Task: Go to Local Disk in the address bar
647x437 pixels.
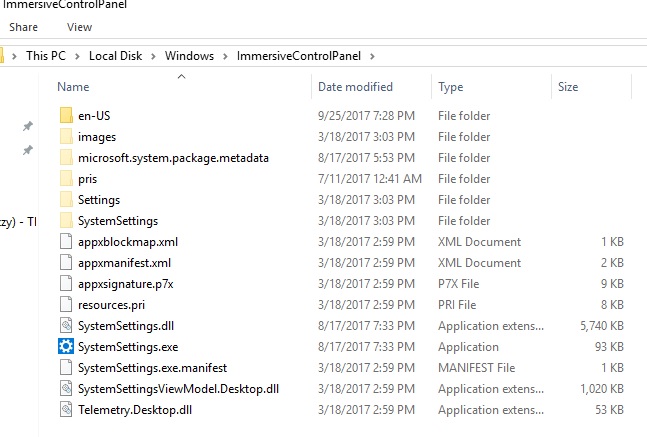Action: tap(116, 56)
